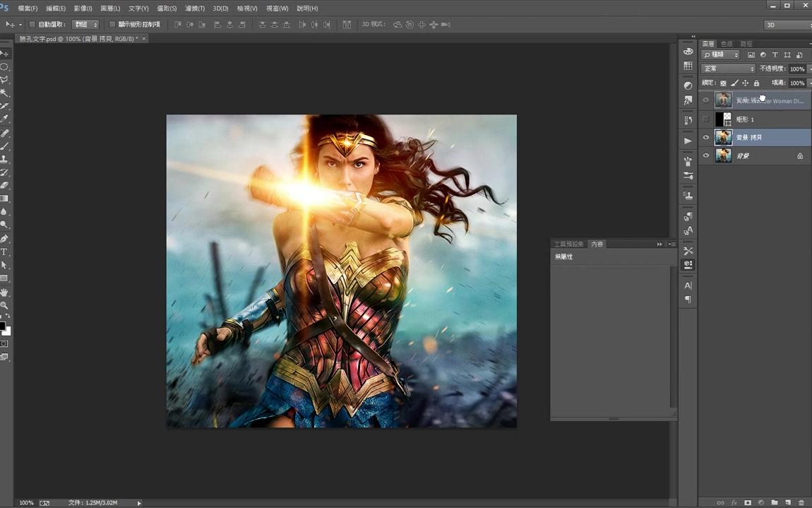
Task: Open the 濾鏡(T) menu
Action: (x=195, y=8)
